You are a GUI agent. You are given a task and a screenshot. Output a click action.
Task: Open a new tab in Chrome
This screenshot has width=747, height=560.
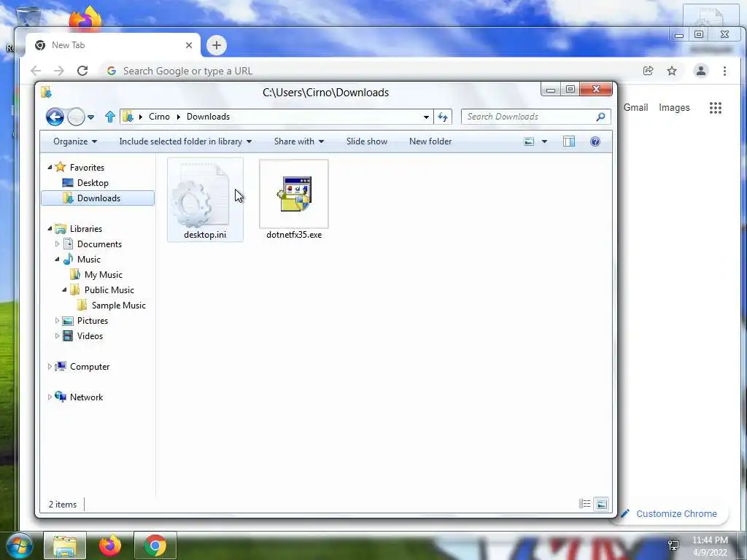[216, 45]
